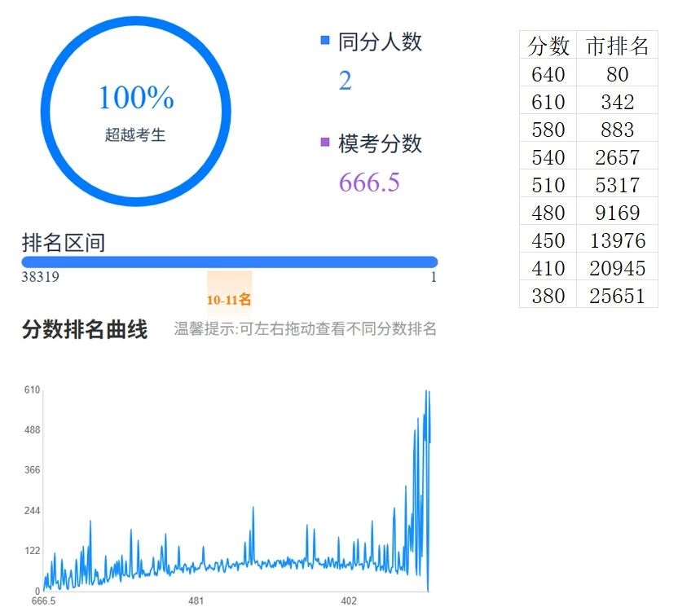Click the city rank cell 25651
The height and width of the screenshot is (616, 678).
tap(617, 295)
